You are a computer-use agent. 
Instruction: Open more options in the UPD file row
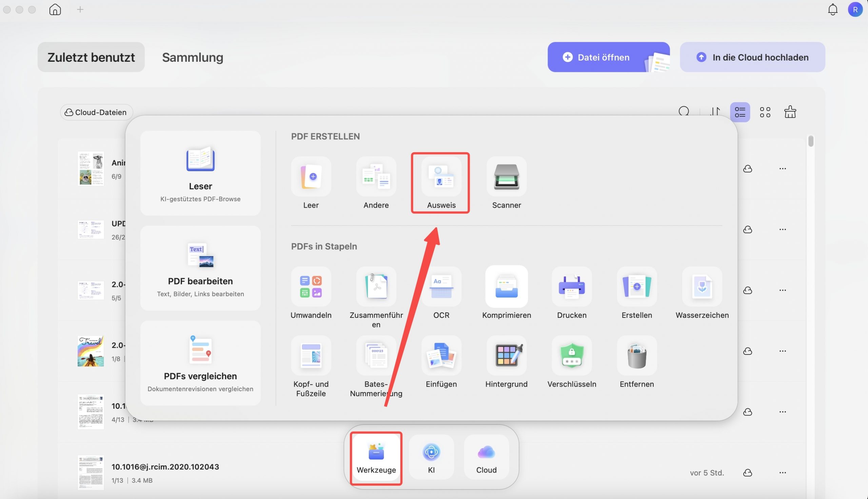(782, 229)
